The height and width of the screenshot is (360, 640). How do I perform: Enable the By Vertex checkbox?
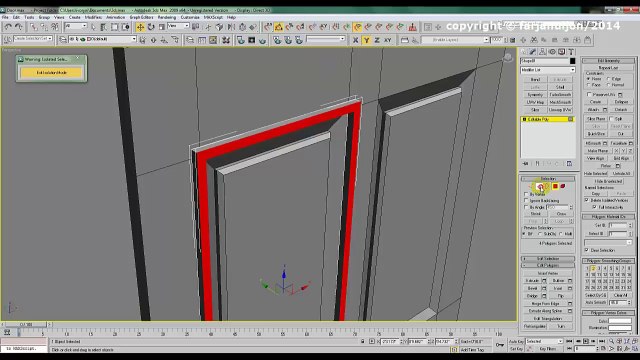pyautogui.click(x=526, y=194)
